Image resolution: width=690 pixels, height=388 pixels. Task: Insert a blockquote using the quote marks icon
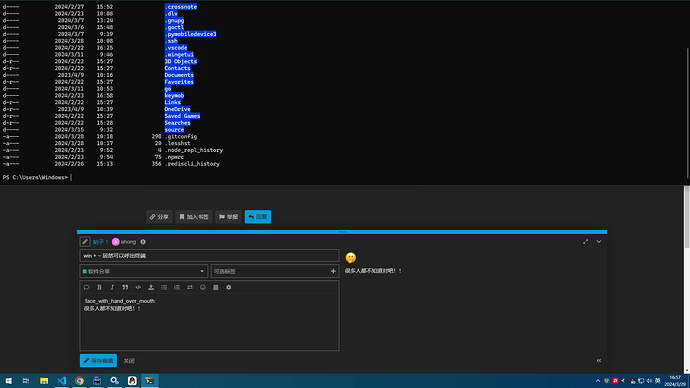click(x=125, y=287)
